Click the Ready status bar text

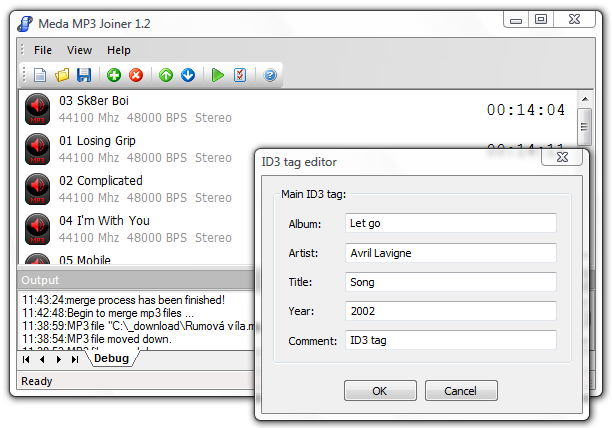pyautogui.click(x=37, y=381)
